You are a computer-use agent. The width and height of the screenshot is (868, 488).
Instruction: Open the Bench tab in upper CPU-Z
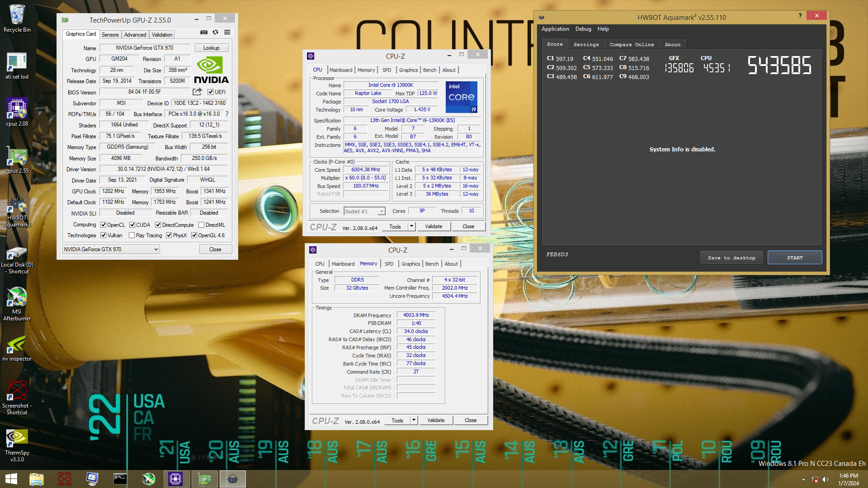[x=429, y=70]
